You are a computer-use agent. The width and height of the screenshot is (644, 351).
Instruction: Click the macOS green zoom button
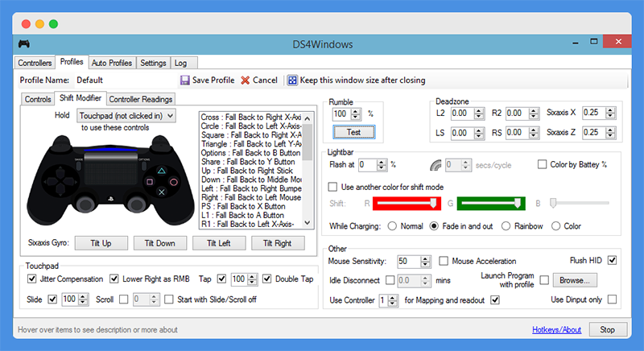(53, 24)
